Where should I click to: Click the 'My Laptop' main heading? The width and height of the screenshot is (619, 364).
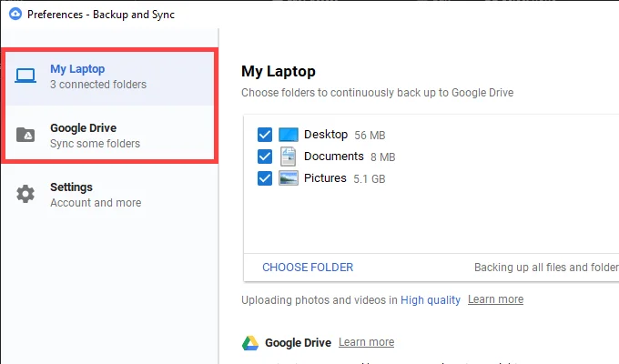279,72
